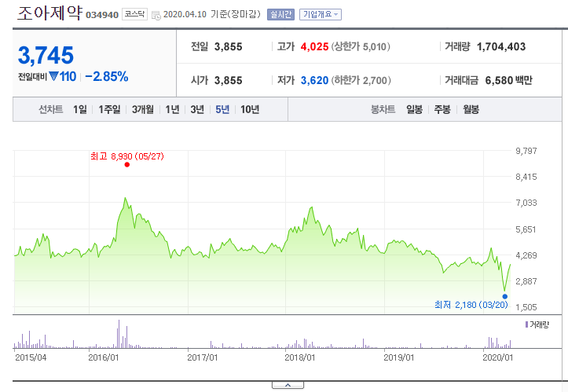Click the 저가 value 3,620
The width and height of the screenshot is (568, 392).
(314, 80)
